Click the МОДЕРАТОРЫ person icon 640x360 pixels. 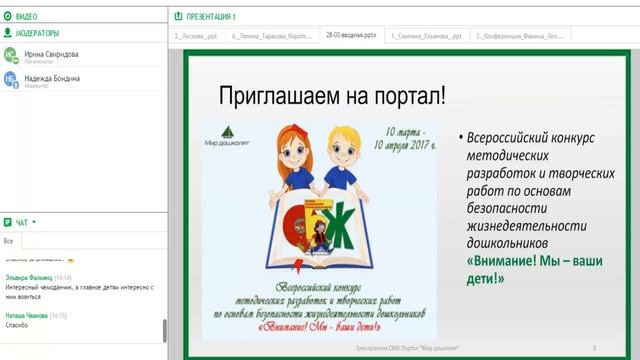pos(7,33)
